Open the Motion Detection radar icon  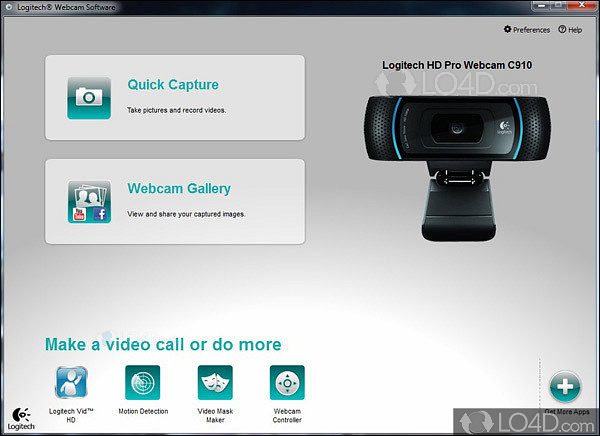click(142, 383)
